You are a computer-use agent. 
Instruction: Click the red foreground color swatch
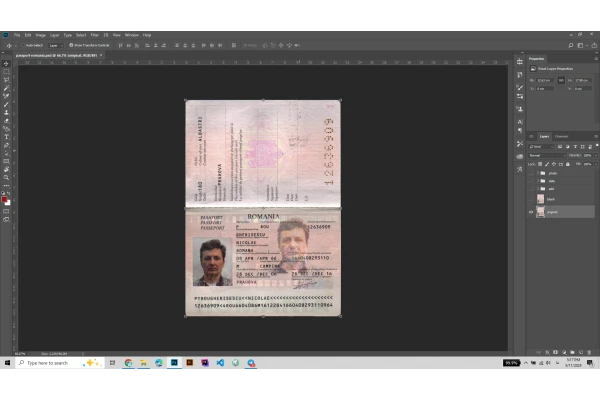4,199
